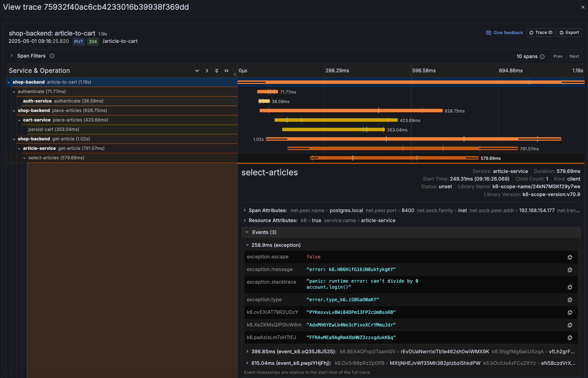Collapse the cart-service place-articles span
The height and width of the screenshot is (378, 588).
pyautogui.click(x=19, y=120)
